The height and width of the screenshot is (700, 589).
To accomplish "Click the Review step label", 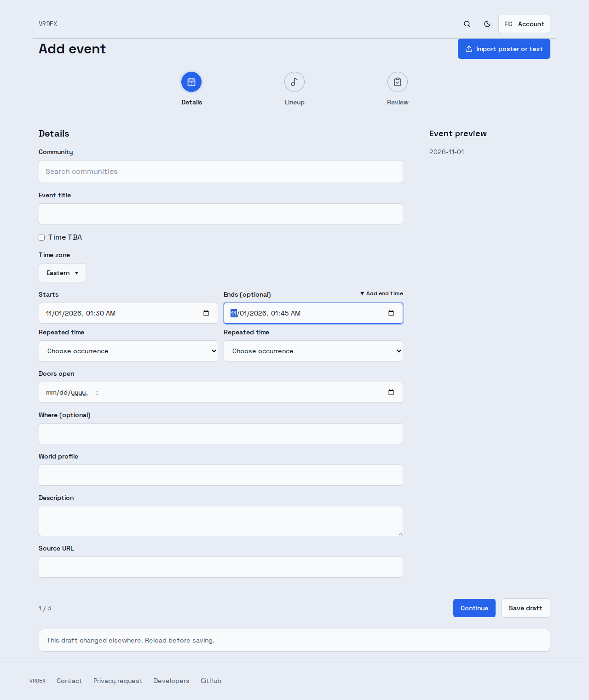I will [398, 102].
